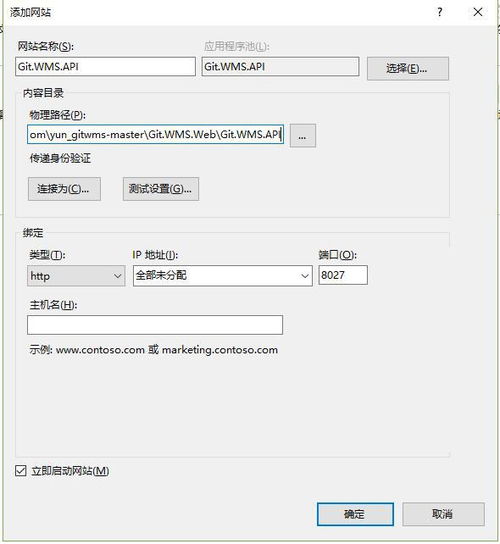The image size is (500, 544).
Task: Open the 选择(E)... application pool chooser
Action: point(408,68)
